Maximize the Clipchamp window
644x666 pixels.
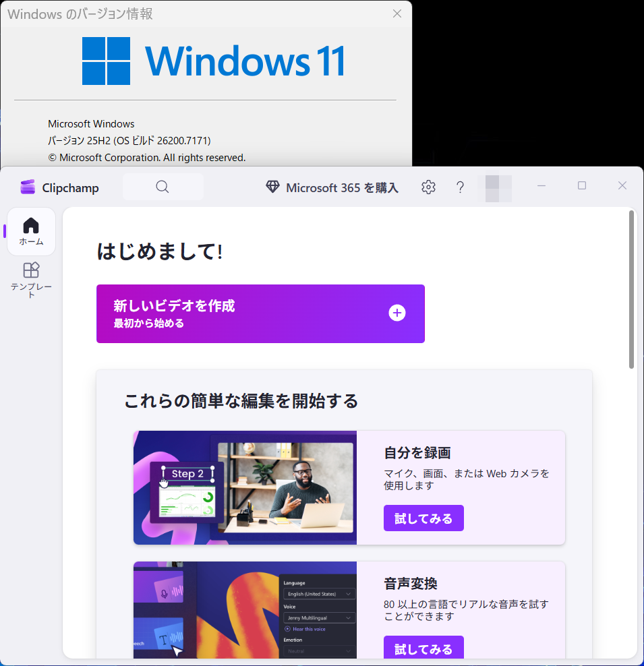coord(582,185)
